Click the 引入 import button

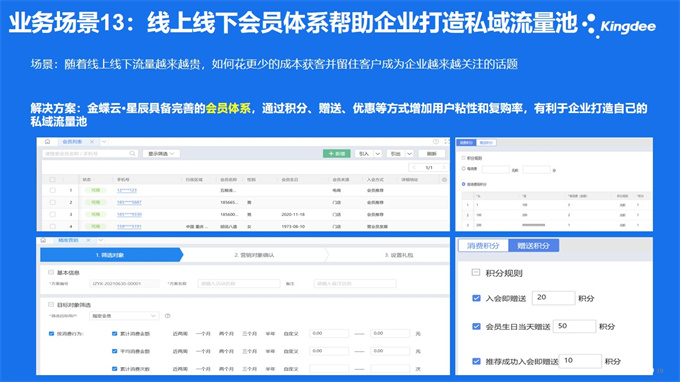pyautogui.click(x=364, y=153)
